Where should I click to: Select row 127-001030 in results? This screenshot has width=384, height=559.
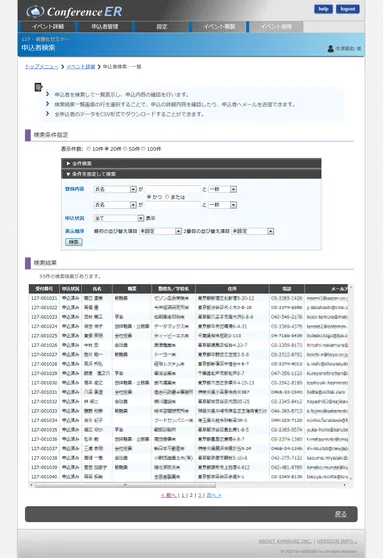point(188,383)
